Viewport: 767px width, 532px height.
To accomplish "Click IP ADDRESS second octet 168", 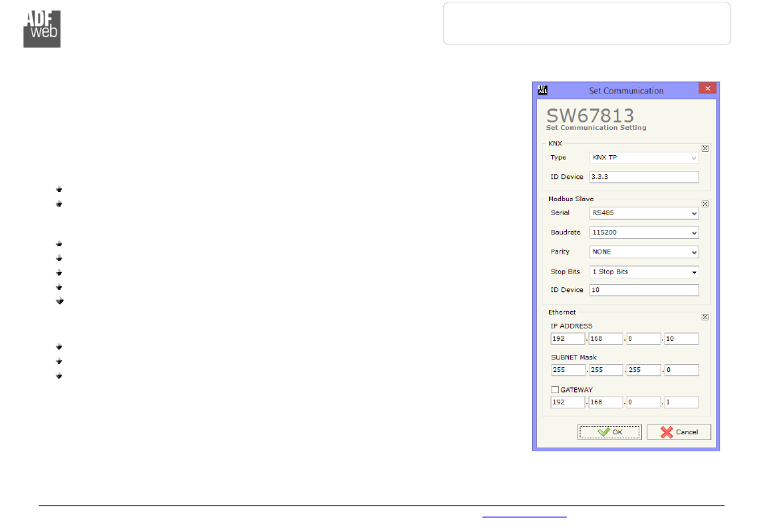I will pyautogui.click(x=606, y=338).
